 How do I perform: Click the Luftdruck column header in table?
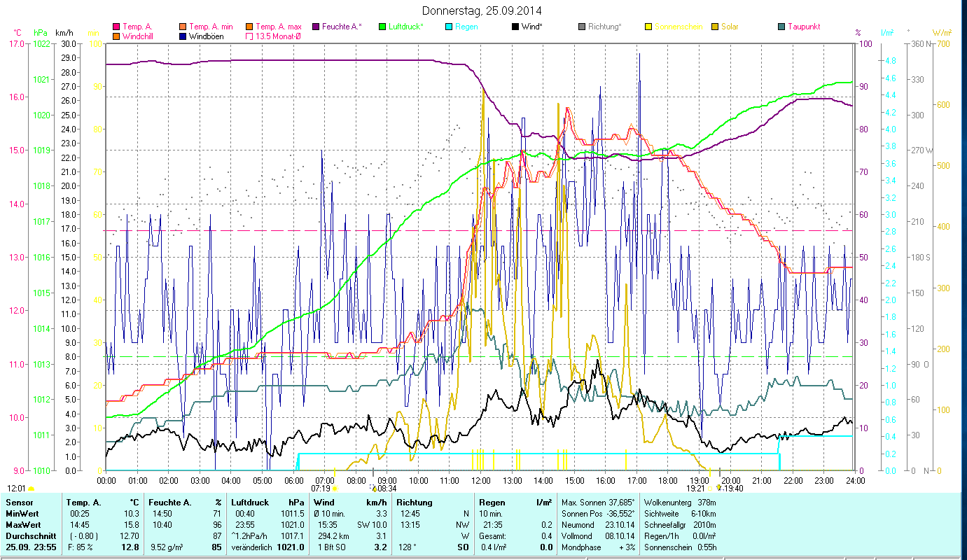(x=251, y=503)
